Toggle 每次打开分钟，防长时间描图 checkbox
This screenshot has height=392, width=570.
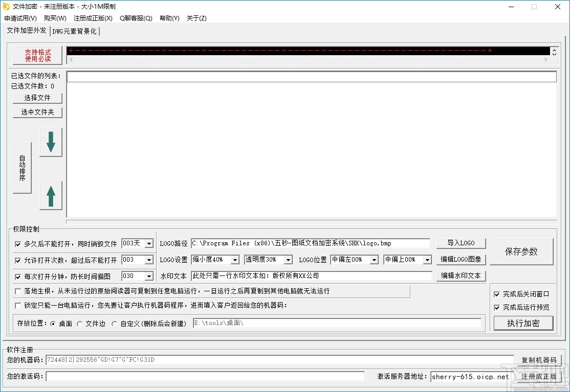pyautogui.click(x=18, y=277)
